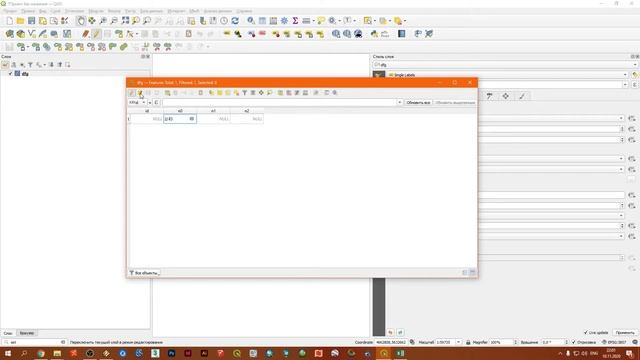Switch to the Layers tab in the left panel
The height and width of the screenshot is (360, 640).
point(8,333)
